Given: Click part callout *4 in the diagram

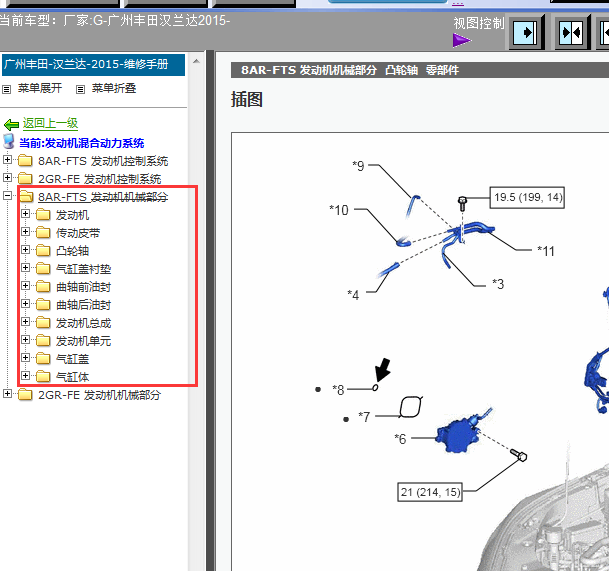Looking at the screenshot, I should point(353,295).
